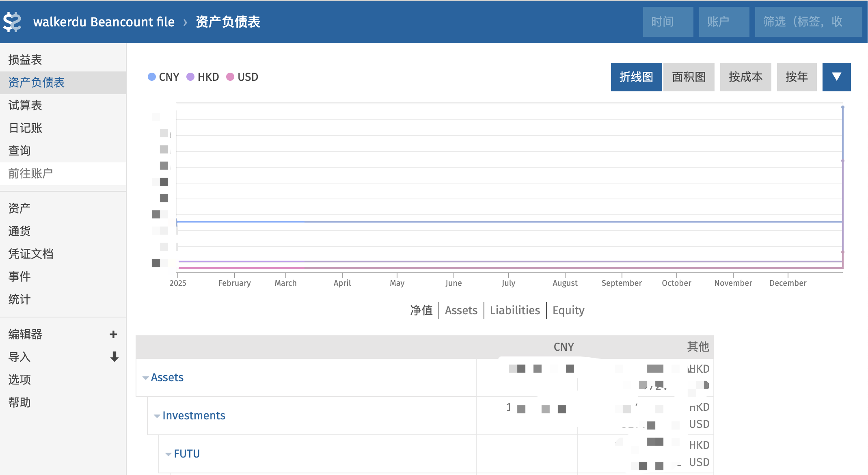Collapse the FUTU account row
The height and width of the screenshot is (475, 868).
coord(168,454)
